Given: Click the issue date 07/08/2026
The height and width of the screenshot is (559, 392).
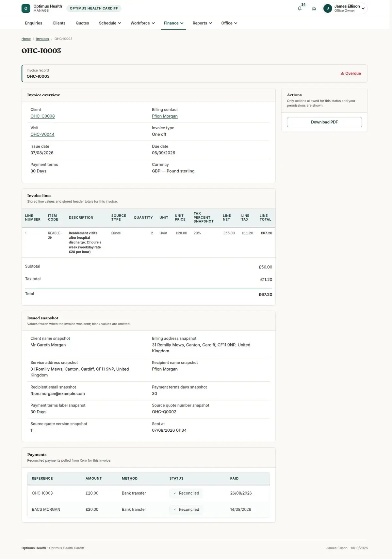Looking at the screenshot, I should pos(42,153).
